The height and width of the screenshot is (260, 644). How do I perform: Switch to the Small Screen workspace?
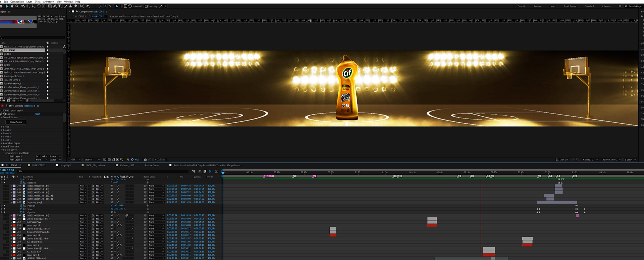pyautogui.click(x=570, y=6)
